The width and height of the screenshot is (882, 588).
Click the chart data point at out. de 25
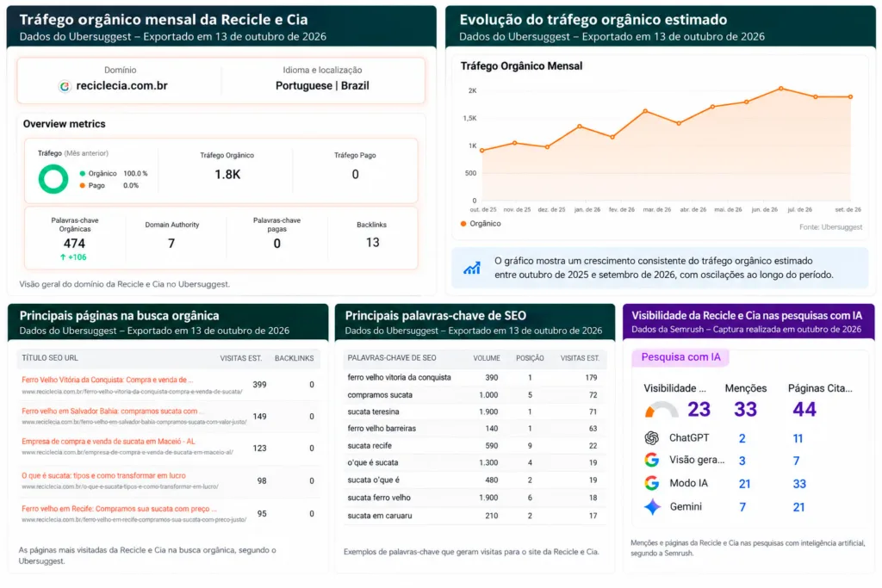[482, 151]
